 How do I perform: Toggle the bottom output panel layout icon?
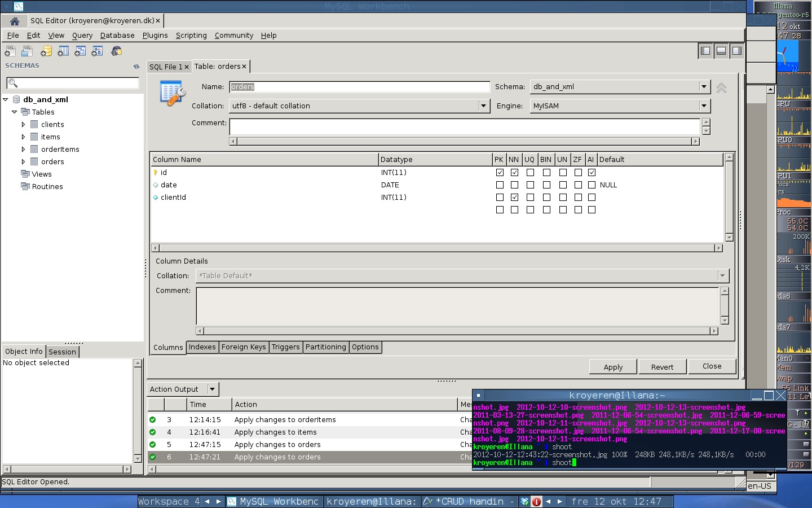click(721, 51)
